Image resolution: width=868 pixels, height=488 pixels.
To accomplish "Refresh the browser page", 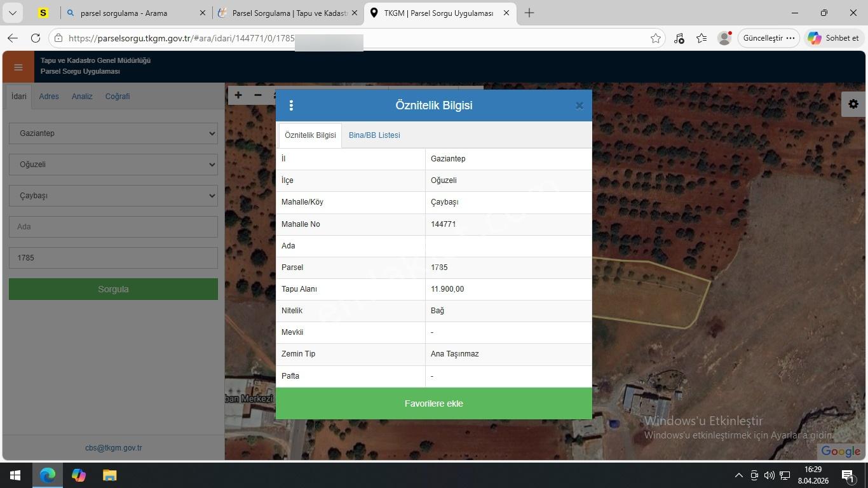I will [x=36, y=38].
